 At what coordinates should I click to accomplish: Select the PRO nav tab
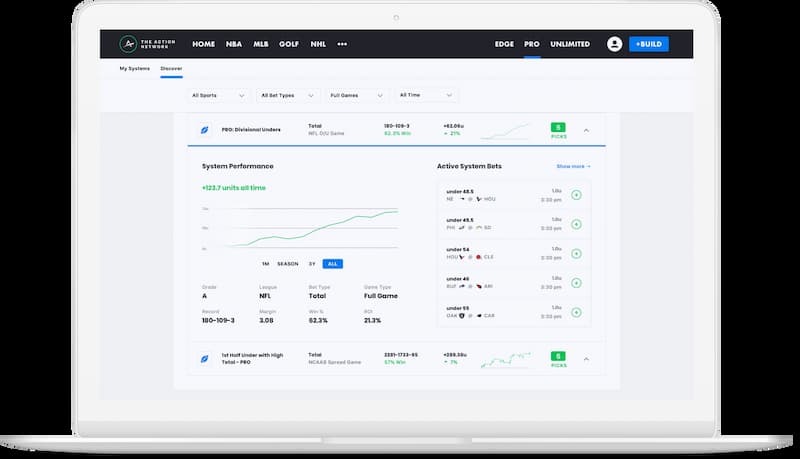pyautogui.click(x=532, y=44)
